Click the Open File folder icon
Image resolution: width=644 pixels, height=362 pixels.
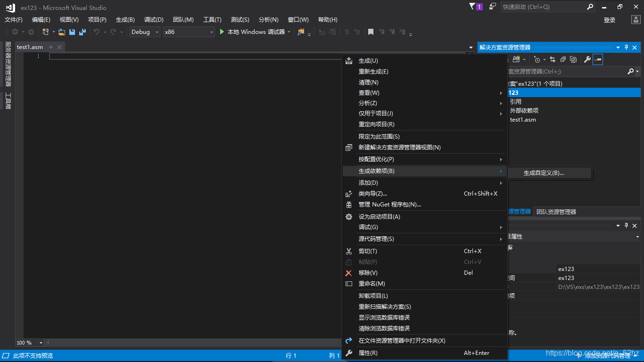[x=62, y=32]
